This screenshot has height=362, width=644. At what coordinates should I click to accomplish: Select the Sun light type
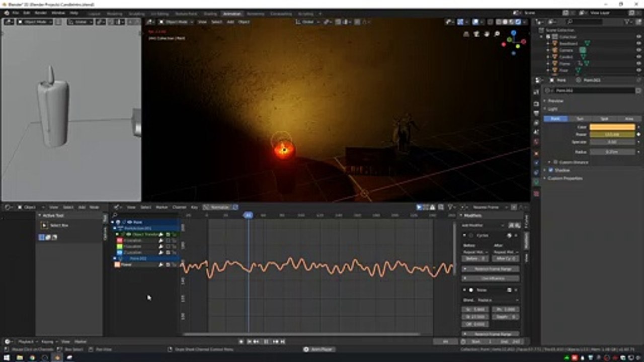click(x=580, y=119)
